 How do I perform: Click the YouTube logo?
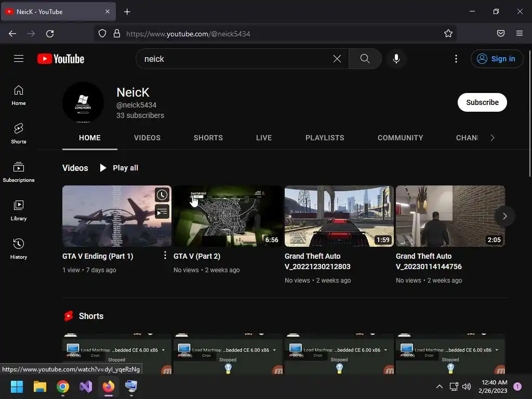[61, 59]
